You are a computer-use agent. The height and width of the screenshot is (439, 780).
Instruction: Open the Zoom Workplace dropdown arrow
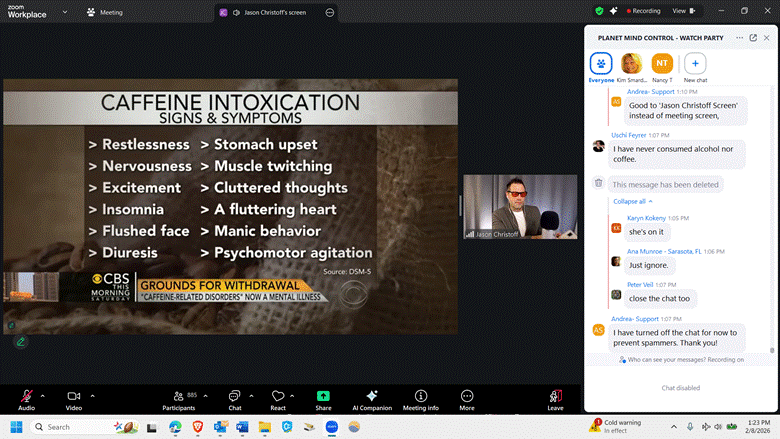(x=65, y=12)
